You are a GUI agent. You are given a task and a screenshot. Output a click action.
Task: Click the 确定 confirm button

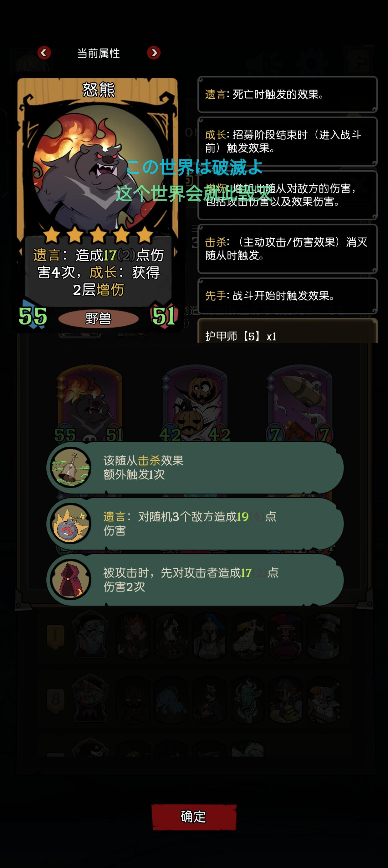(194, 817)
